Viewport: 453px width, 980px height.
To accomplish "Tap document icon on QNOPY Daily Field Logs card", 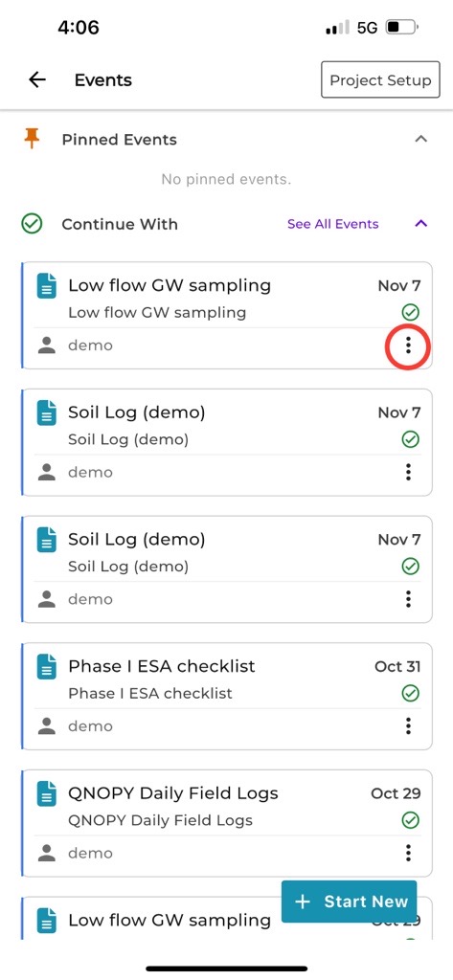I will point(46,793).
